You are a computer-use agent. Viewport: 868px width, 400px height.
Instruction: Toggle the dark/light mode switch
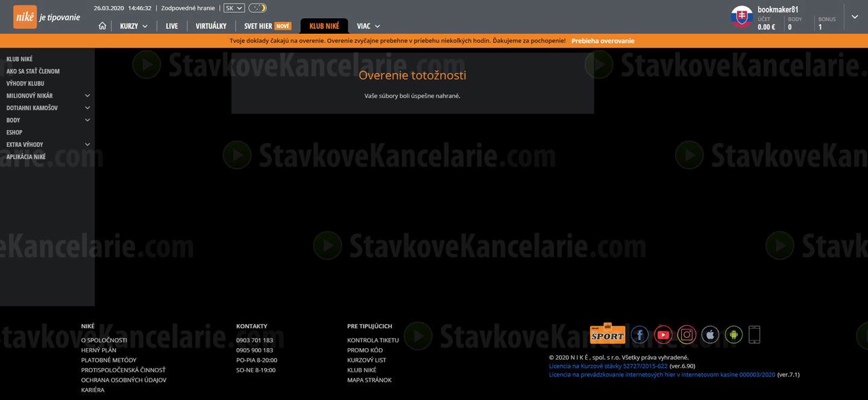click(257, 8)
